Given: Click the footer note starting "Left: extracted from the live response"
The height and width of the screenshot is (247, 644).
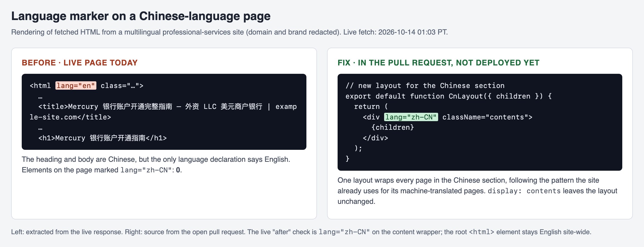Looking at the screenshot, I should pos(301,232).
